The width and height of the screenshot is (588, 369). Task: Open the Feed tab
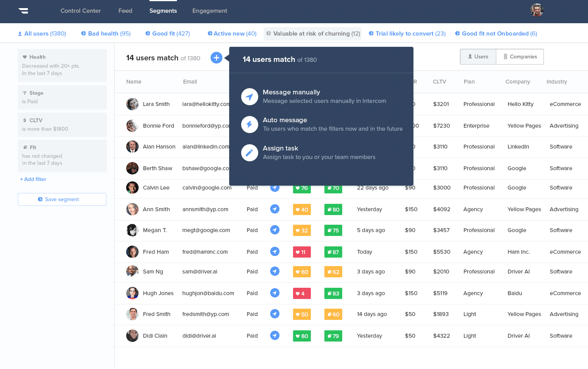(x=125, y=11)
